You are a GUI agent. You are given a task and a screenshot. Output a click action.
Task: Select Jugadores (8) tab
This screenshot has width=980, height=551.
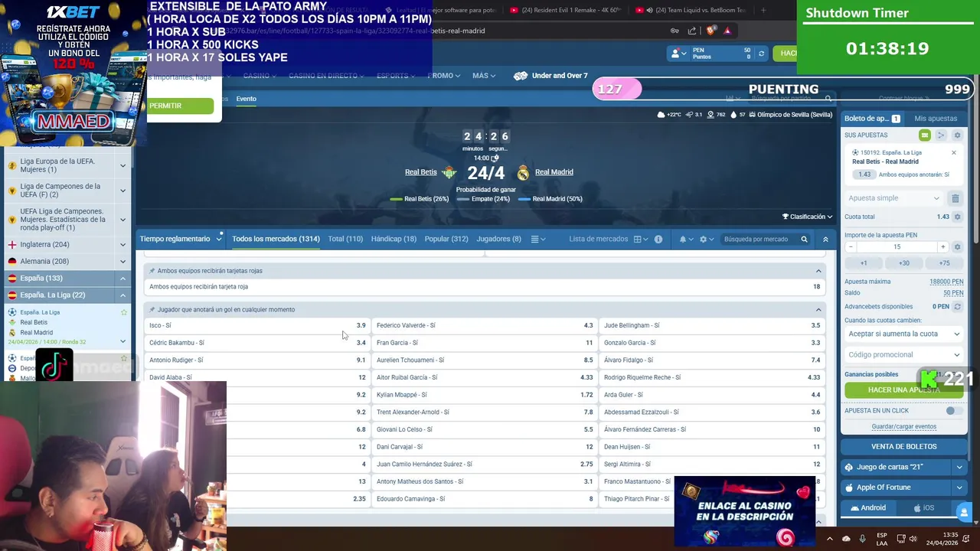coord(498,239)
